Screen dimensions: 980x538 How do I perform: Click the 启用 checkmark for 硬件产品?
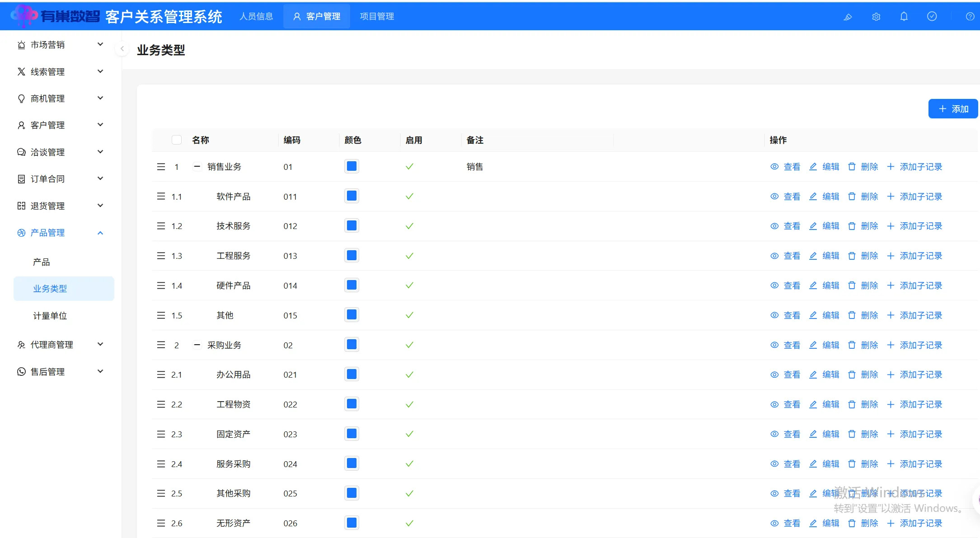tap(409, 285)
